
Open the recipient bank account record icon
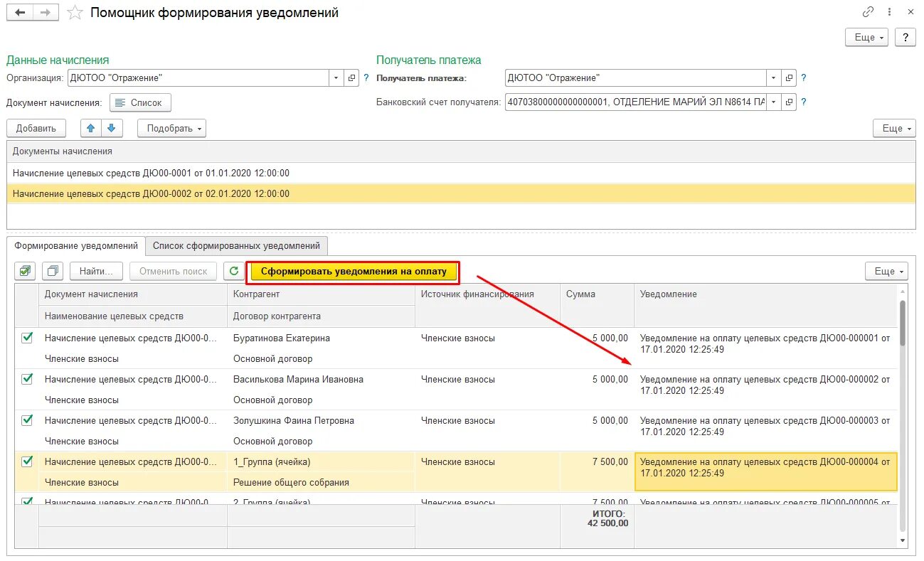tap(789, 102)
